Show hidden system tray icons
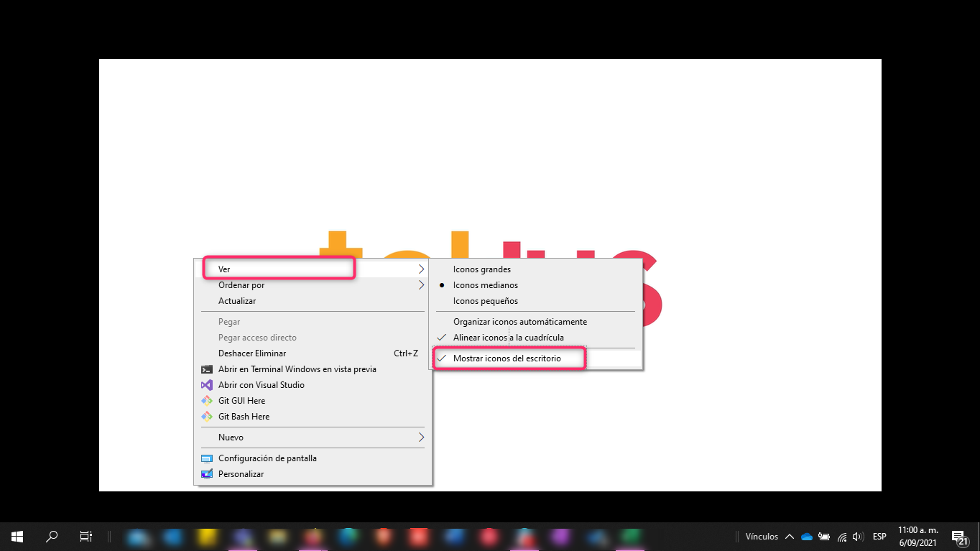980x551 pixels. coord(790,537)
